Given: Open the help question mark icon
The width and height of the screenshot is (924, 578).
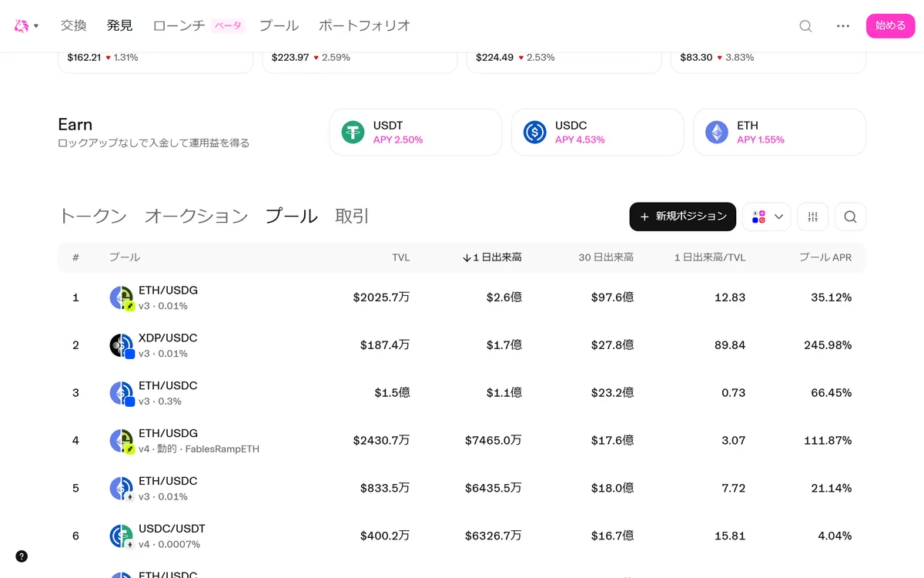Looking at the screenshot, I should click(x=22, y=556).
